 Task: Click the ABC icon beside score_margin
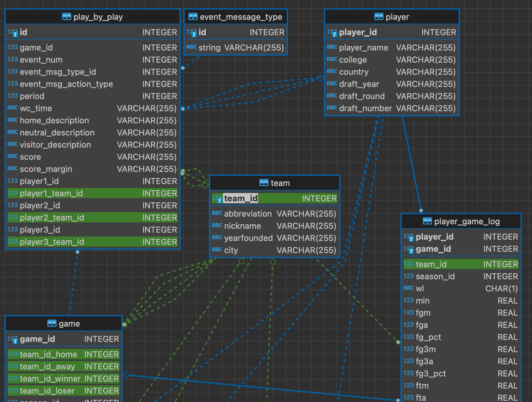[x=13, y=169]
